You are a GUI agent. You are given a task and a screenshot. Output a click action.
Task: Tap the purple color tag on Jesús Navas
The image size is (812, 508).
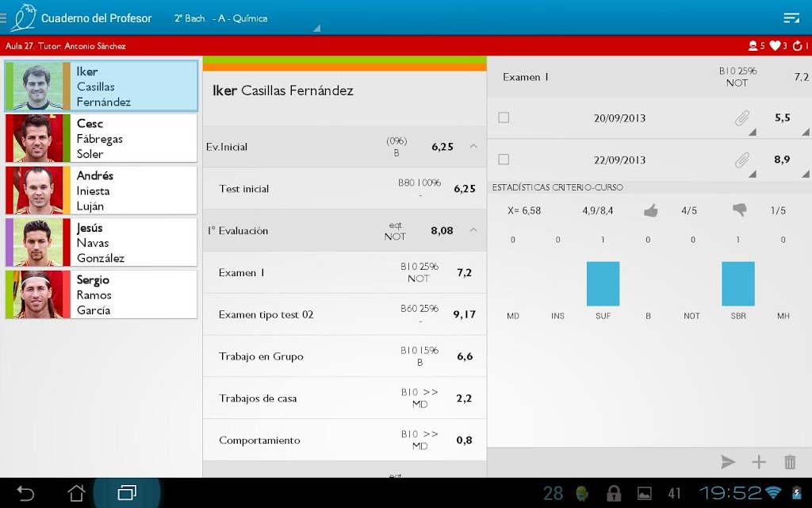click(x=10, y=243)
